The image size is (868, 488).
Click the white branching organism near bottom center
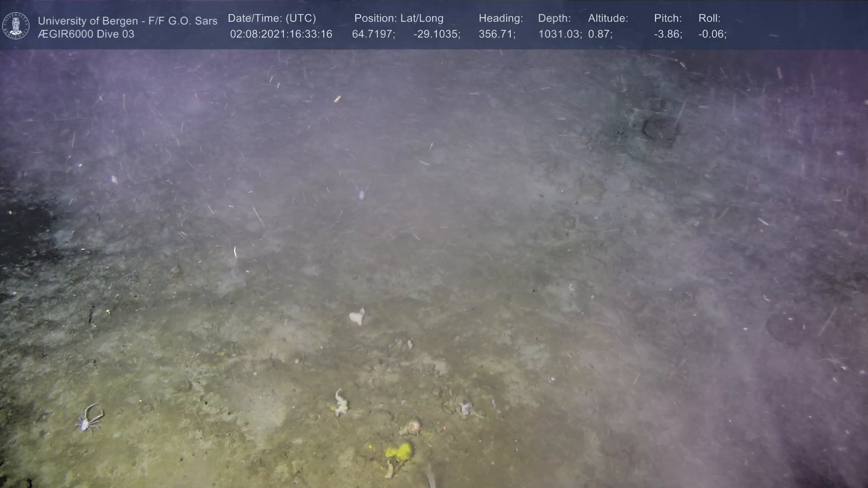point(340,403)
